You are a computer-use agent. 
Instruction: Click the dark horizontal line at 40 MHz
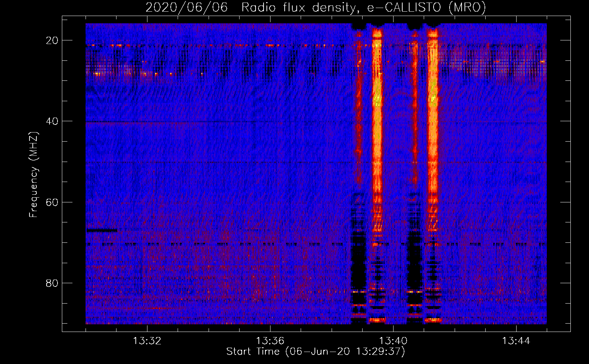[x=218, y=122]
